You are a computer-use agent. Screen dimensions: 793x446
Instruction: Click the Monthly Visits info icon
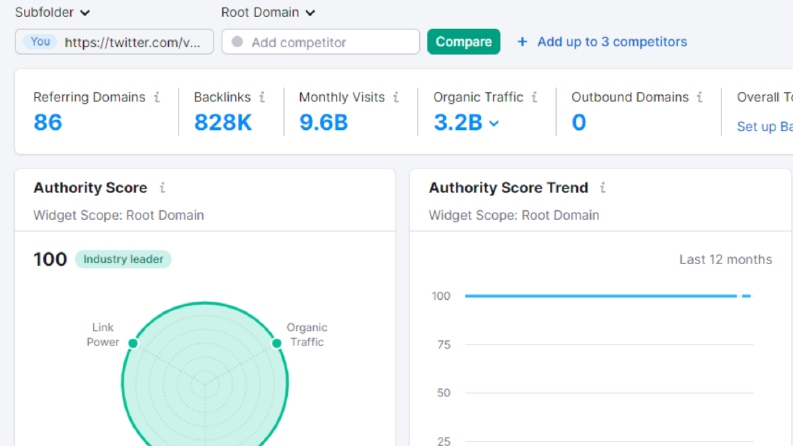pyautogui.click(x=396, y=97)
